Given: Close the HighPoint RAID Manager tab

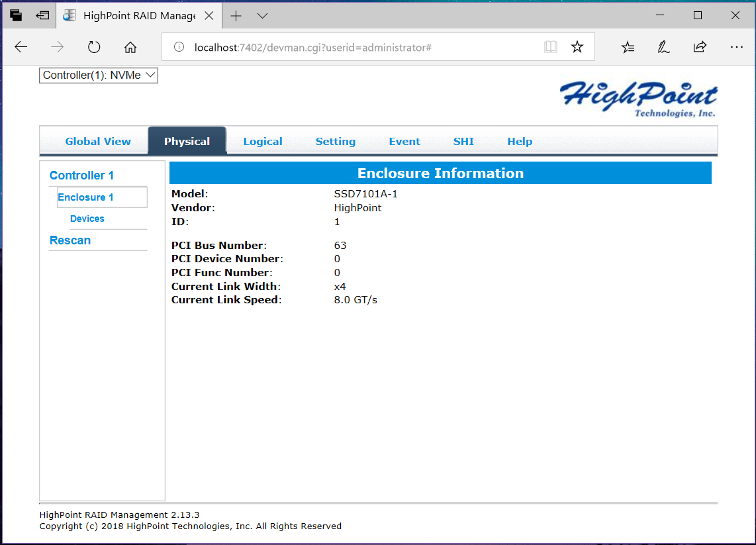Looking at the screenshot, I should click(209, 16).
